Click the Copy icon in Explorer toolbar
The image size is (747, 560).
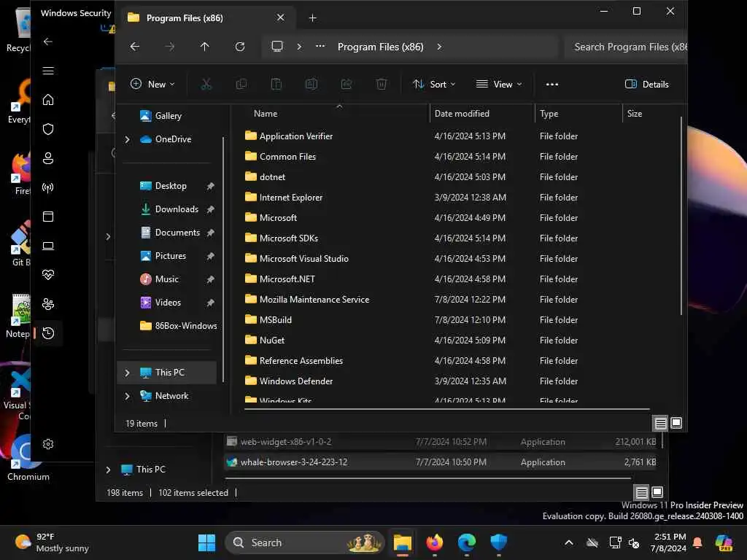[x=241, y=85]
